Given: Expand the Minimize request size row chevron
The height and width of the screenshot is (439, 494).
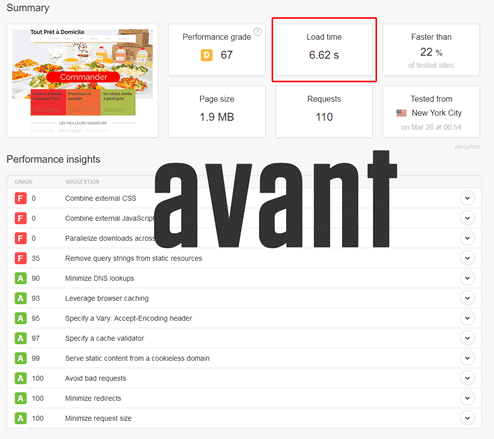Looking at the screenshot, I should click(467, 418).
